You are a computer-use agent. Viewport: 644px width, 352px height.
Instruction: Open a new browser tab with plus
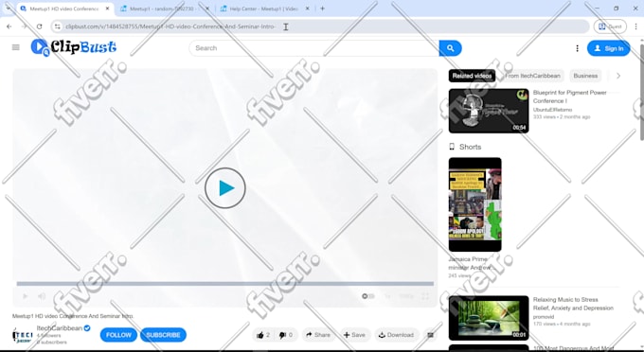click(x=322, y=9)
